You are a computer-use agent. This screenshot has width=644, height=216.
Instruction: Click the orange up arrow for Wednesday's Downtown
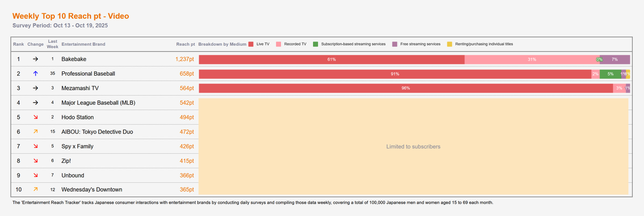(35, 189)
